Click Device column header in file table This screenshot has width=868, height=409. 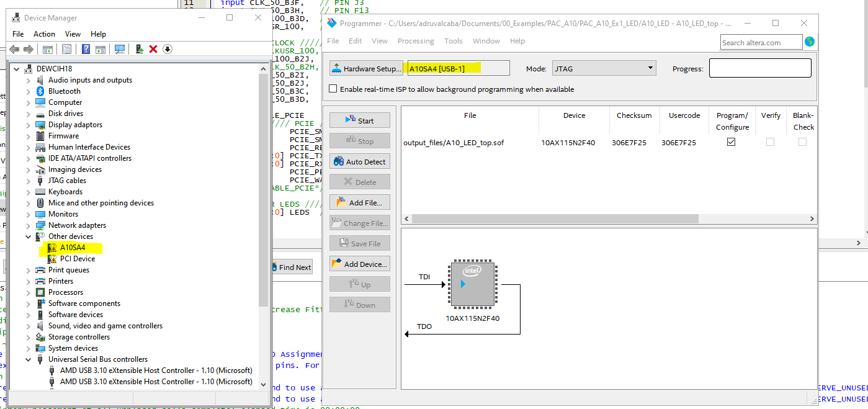pos(574,115)
